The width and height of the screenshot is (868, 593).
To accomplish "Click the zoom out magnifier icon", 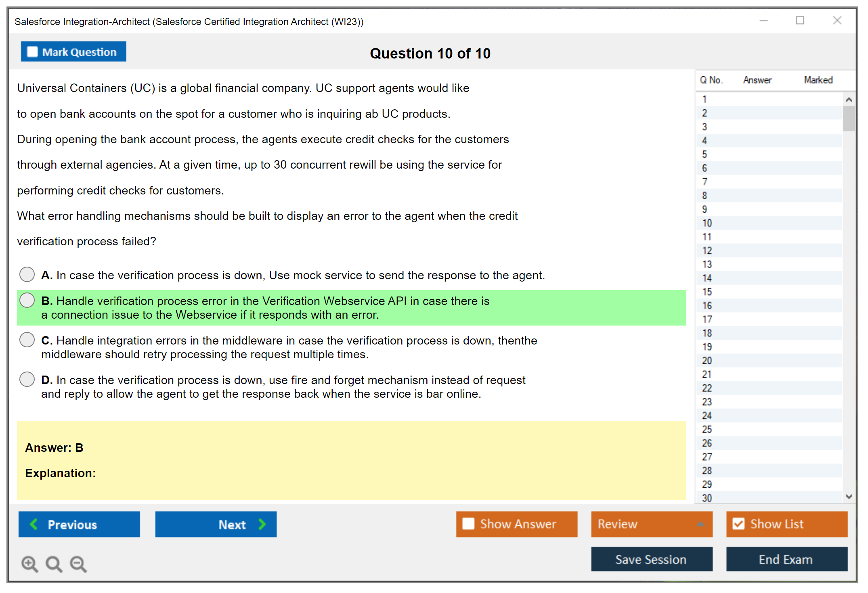I will [78, 564].
